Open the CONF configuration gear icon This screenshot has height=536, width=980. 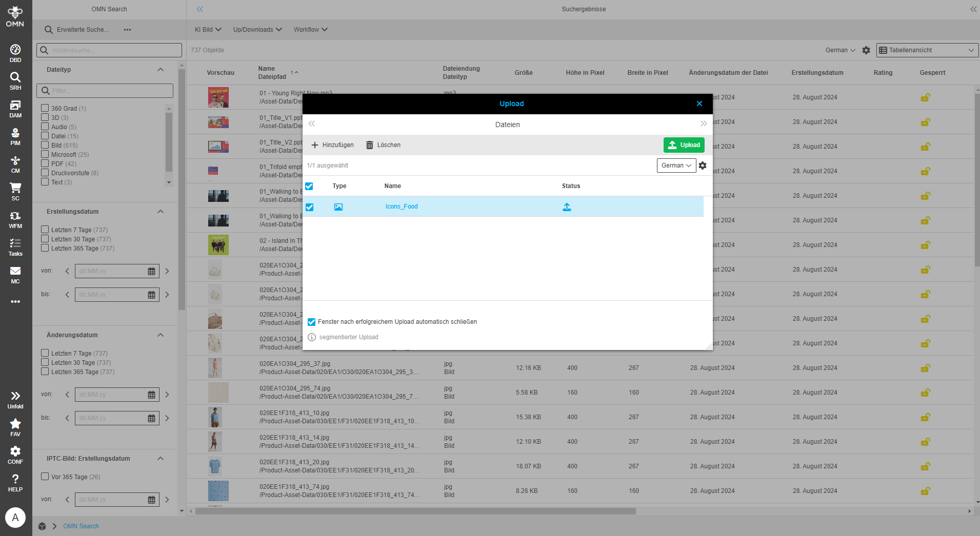coord(15,452)
